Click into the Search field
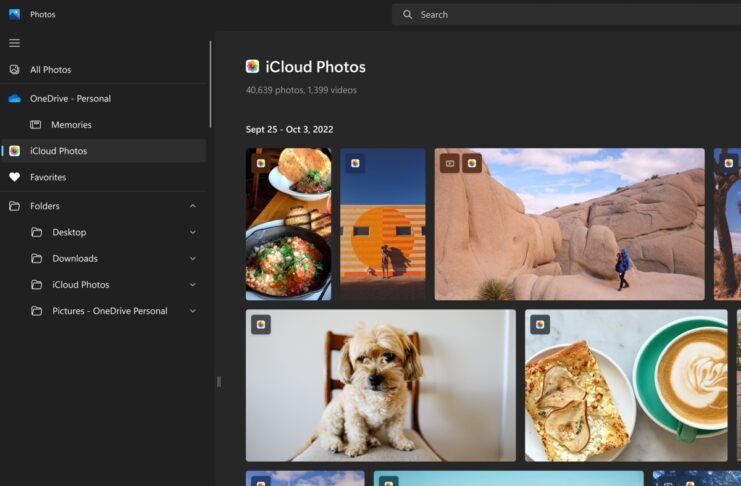The height and width of the screenshot is (486, 741). [566, 15]
